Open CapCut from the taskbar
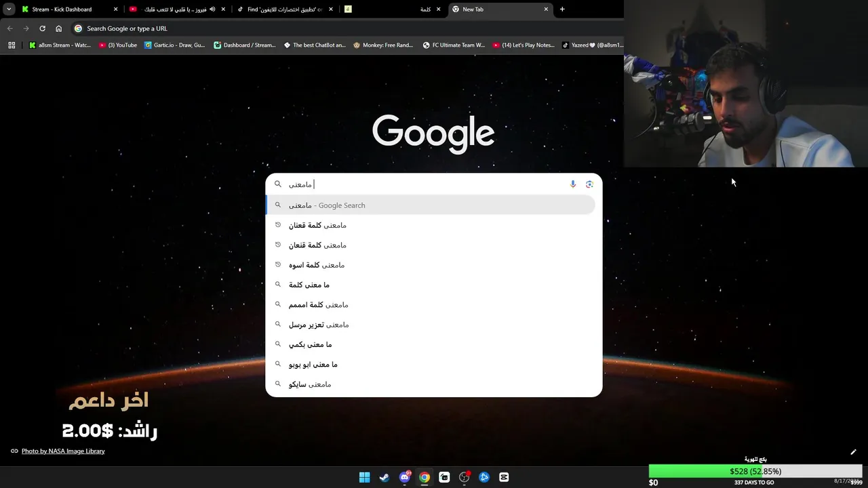This screenshot has height=488, width=868. (x=504, y=477)
